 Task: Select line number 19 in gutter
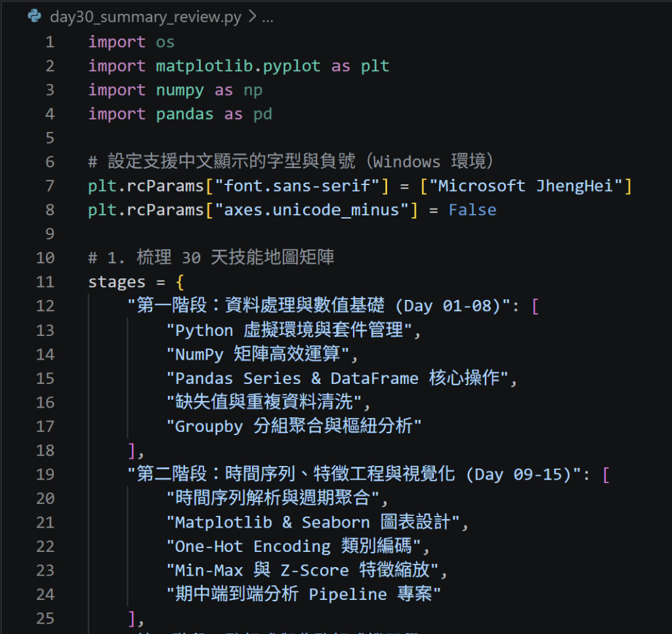[45, 475]
